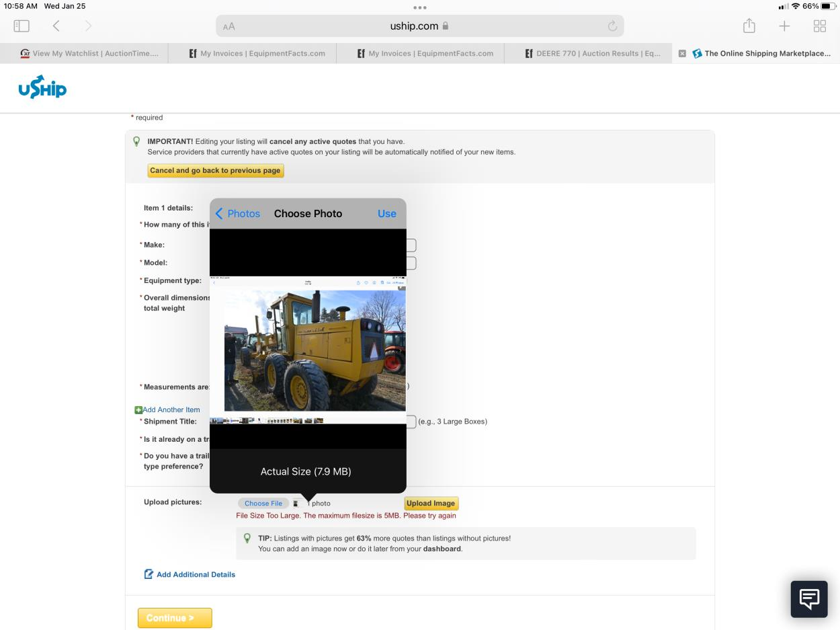The image size is (840, 630).
Task: Show the tab overview grid
Action: coord(820,26)
